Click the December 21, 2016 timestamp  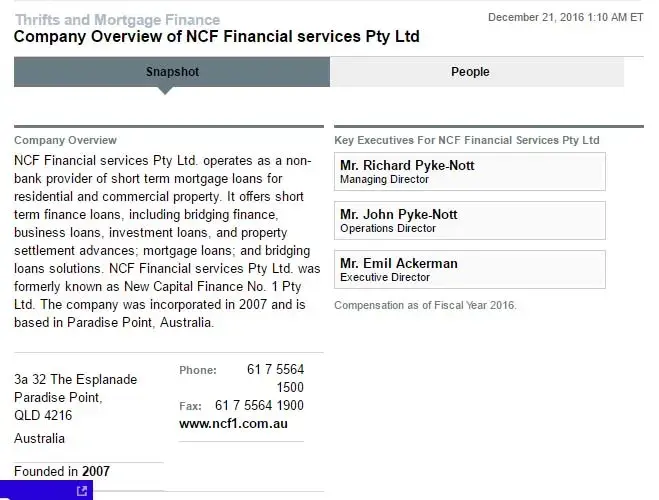pos(565,17)
